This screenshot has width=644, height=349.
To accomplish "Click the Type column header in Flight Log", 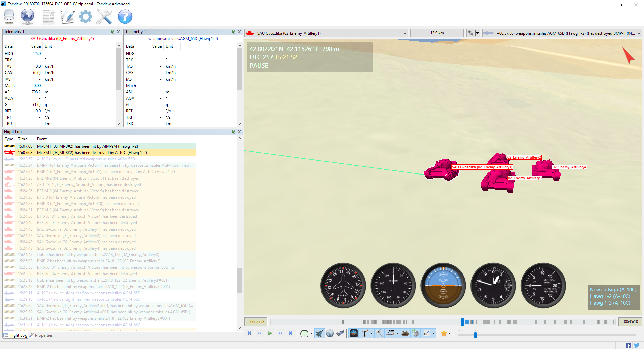I will click(x=9, y=139).
